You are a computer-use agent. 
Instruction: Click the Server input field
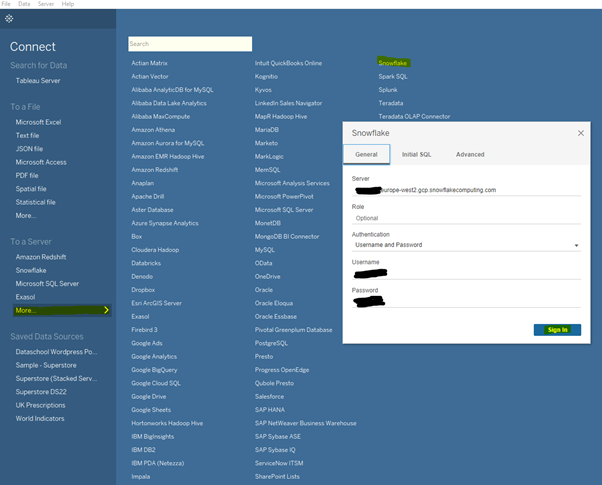coord(466,190)
